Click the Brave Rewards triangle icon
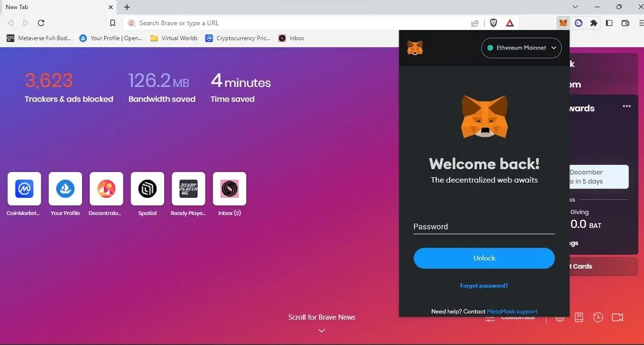The height and width of the screenshot is (345, 644). click(509, 23)
